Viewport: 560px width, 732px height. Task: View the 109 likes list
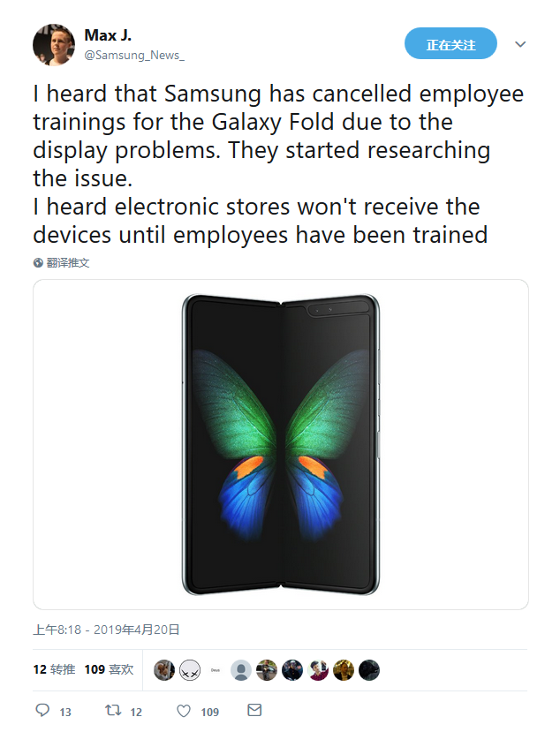109,669
